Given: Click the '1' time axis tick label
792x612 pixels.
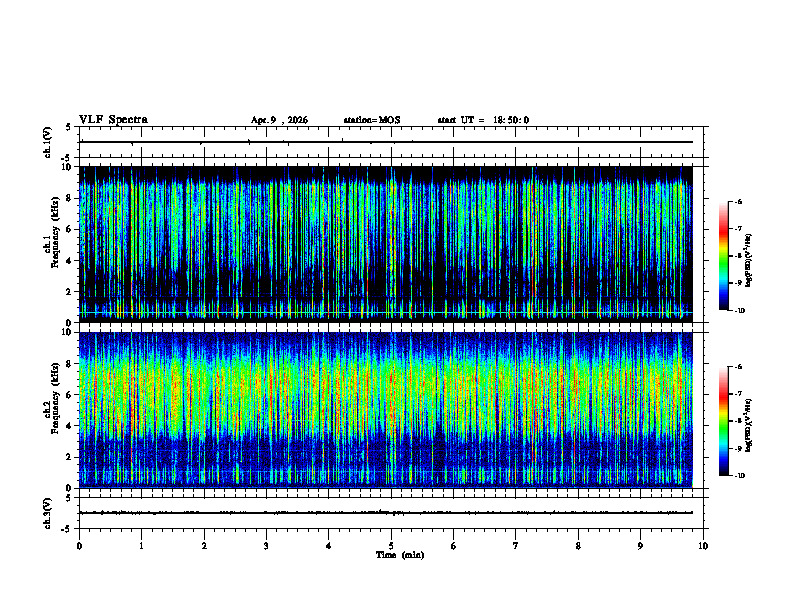Looking at the screenshot, I should click(x=142, y=546).
